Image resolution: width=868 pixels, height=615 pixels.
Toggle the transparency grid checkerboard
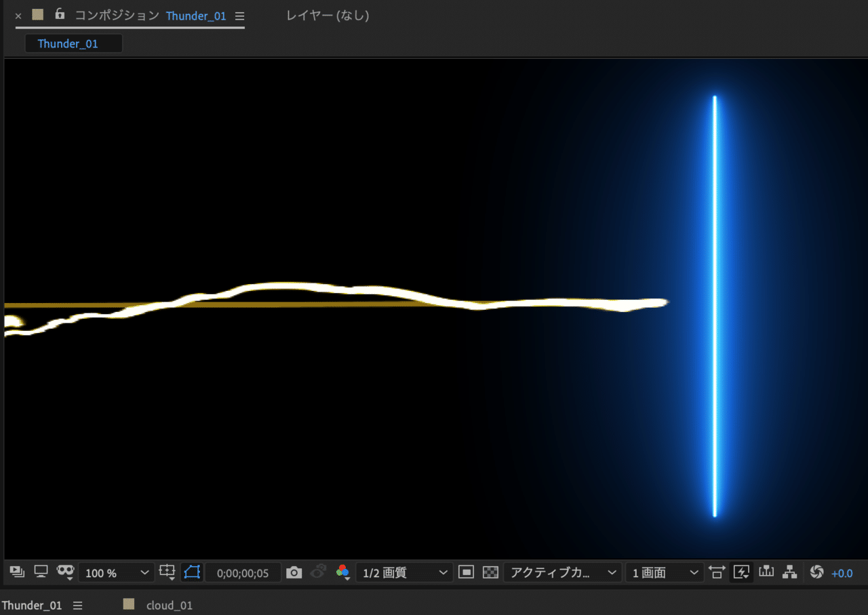tap(490, 573)
